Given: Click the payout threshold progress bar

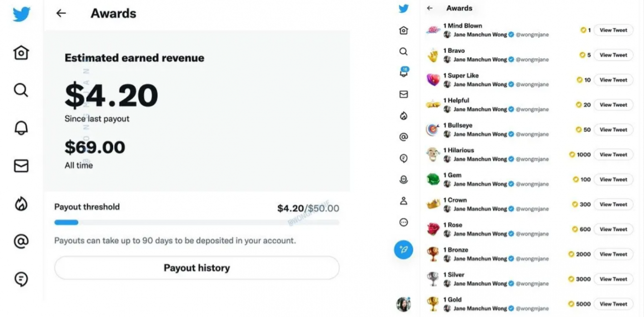Looking at the screenshot, I should tap(197, 222).
